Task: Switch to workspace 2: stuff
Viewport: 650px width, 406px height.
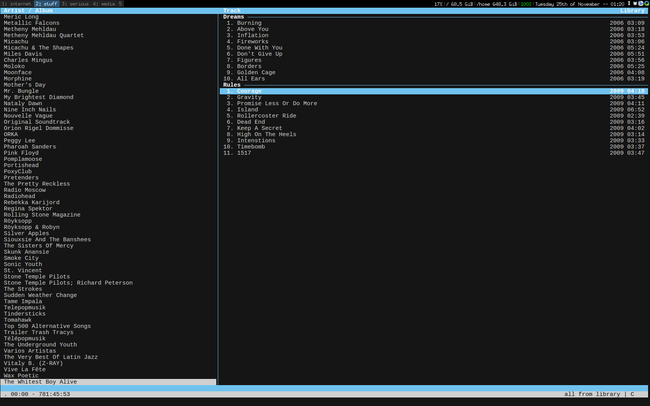Action: click(x=46, y=4)
